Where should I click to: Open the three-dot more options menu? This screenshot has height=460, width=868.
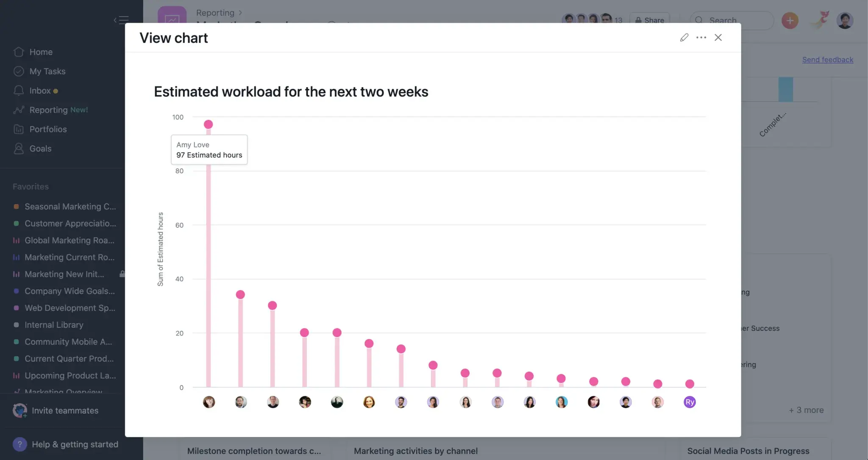click(x=701, y=37)
